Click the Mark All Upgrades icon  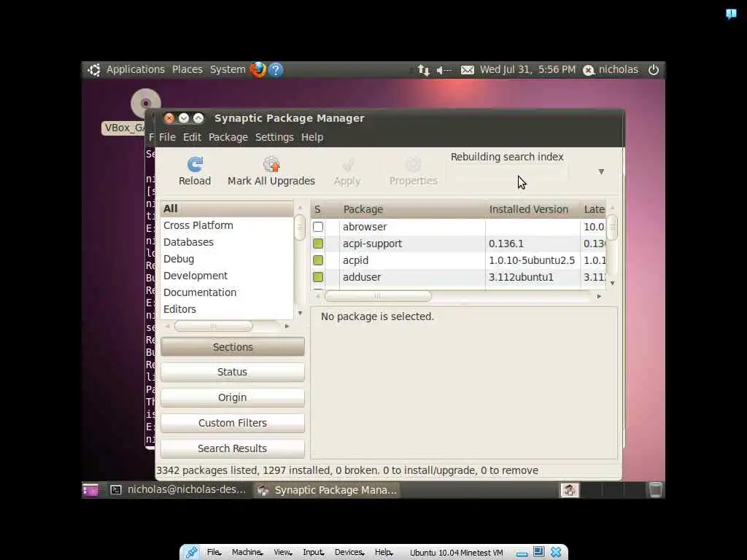(271, 164)
